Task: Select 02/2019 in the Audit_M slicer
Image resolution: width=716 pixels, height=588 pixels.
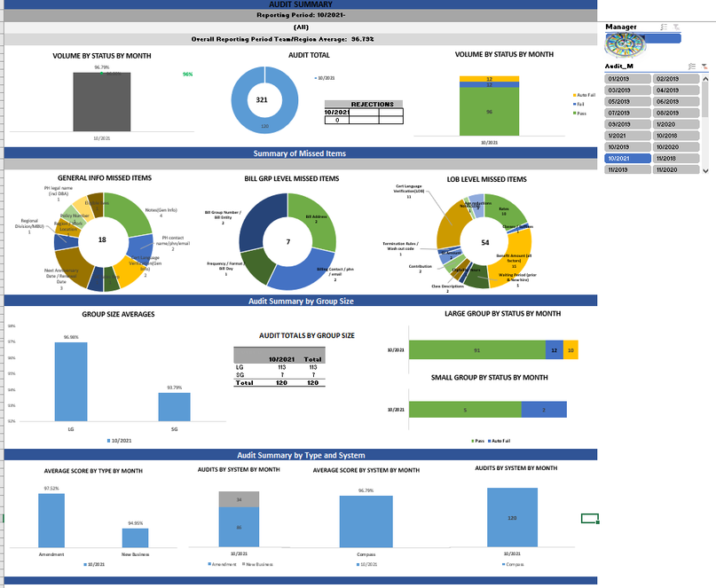Action: click(676, 79)
